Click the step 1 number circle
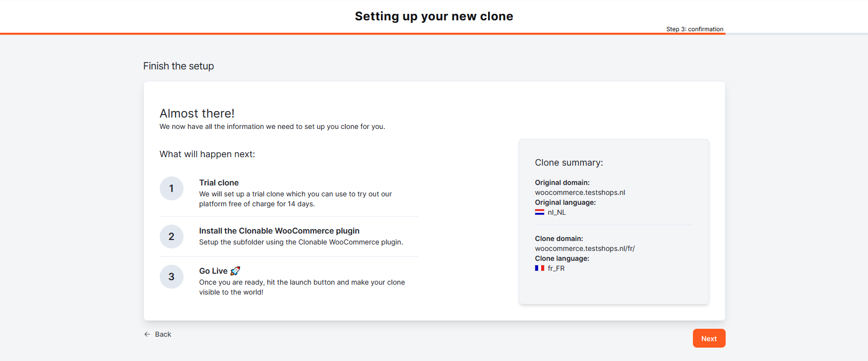868x361 pixels. (x=172, y=188)
